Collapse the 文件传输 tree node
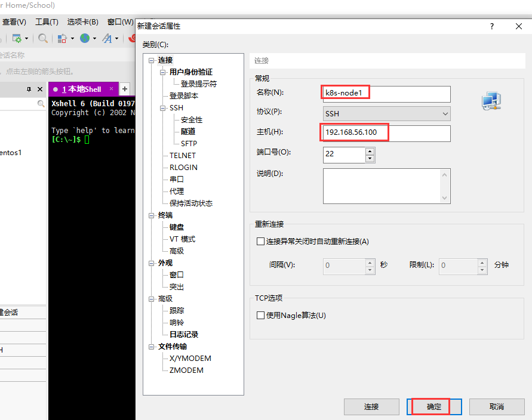The image size is (532, 420). (151, 347)
